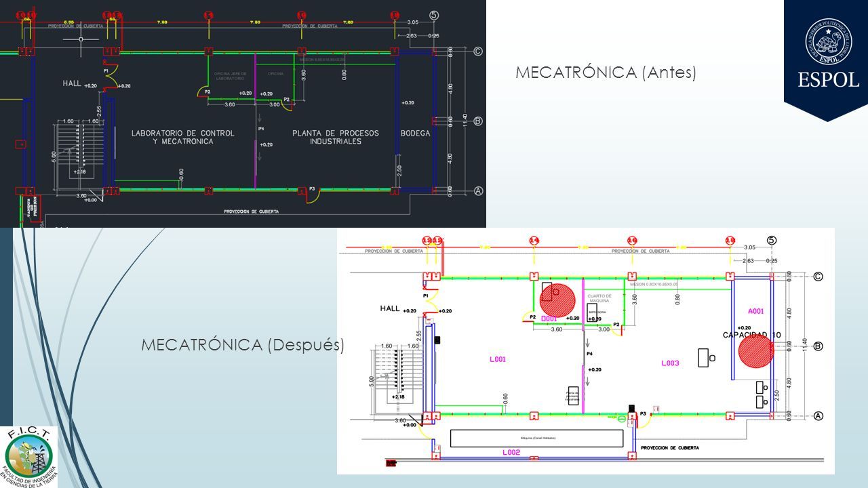
Task: Click the D001 room code
Action: pos(549,318)
